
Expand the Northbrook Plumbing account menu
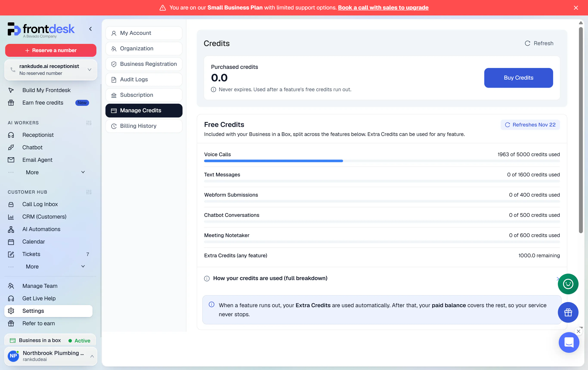click(51, 356)
